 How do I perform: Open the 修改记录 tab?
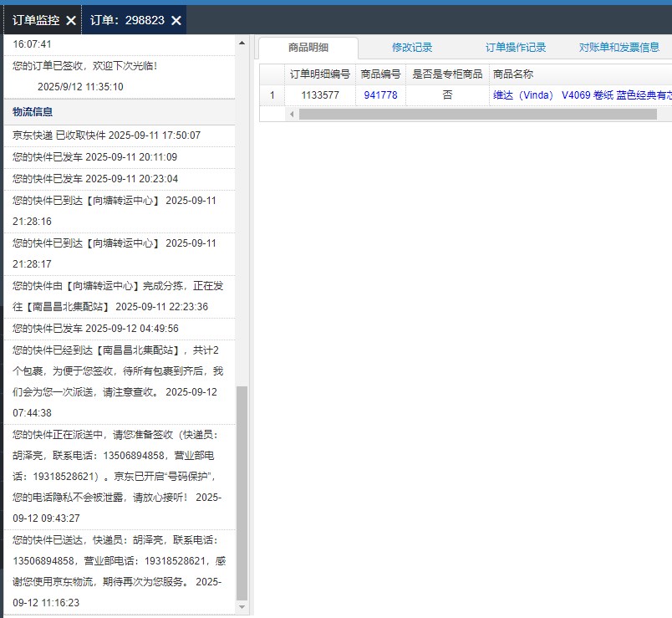point(412,48)
